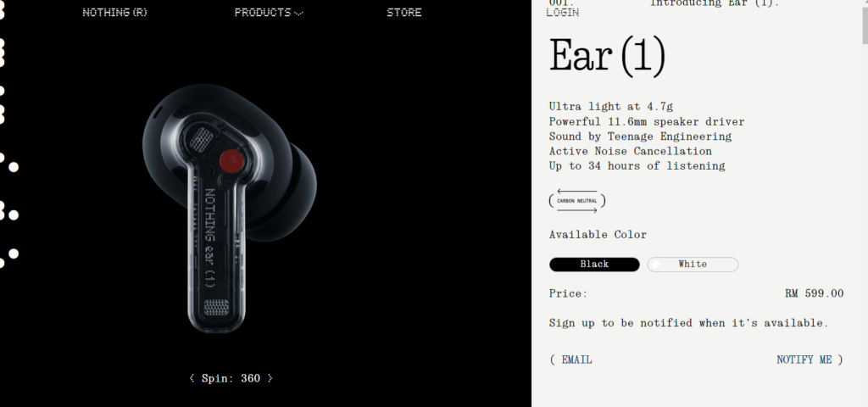Select the Black color option
The height and width of the screenshot is (407, 868).
[594, 265]
